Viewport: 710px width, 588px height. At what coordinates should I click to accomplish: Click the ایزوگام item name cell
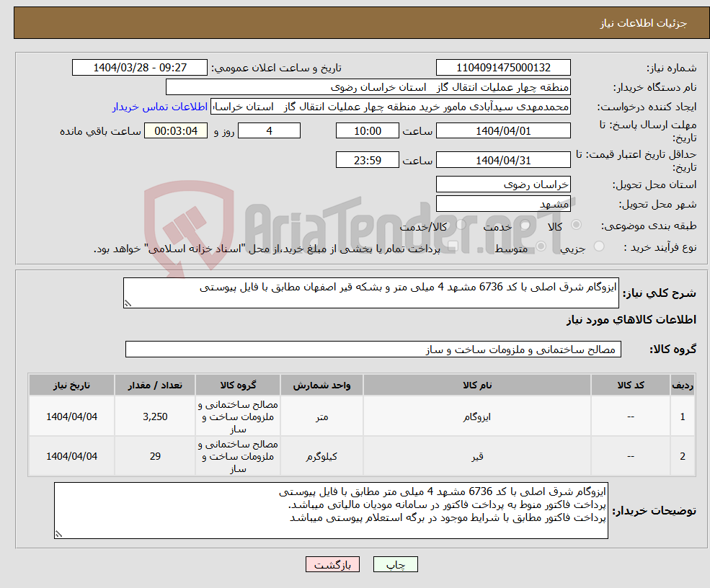[476, 416]
